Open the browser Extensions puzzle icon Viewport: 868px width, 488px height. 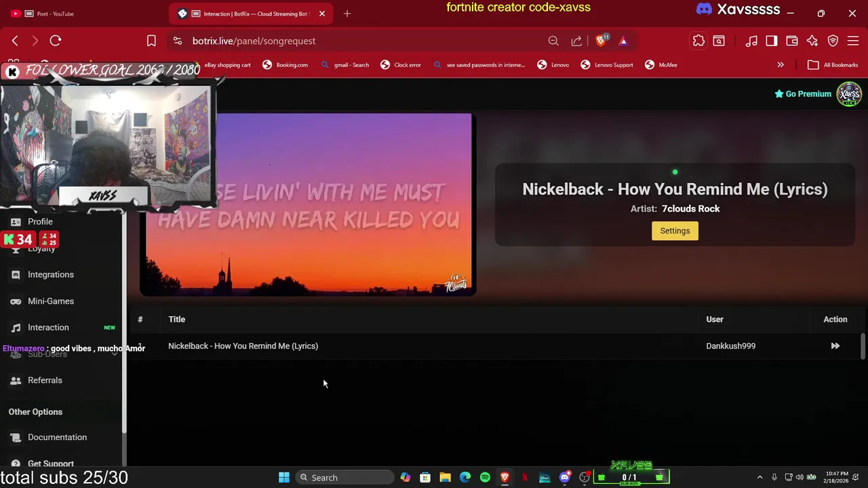[698, 41]
